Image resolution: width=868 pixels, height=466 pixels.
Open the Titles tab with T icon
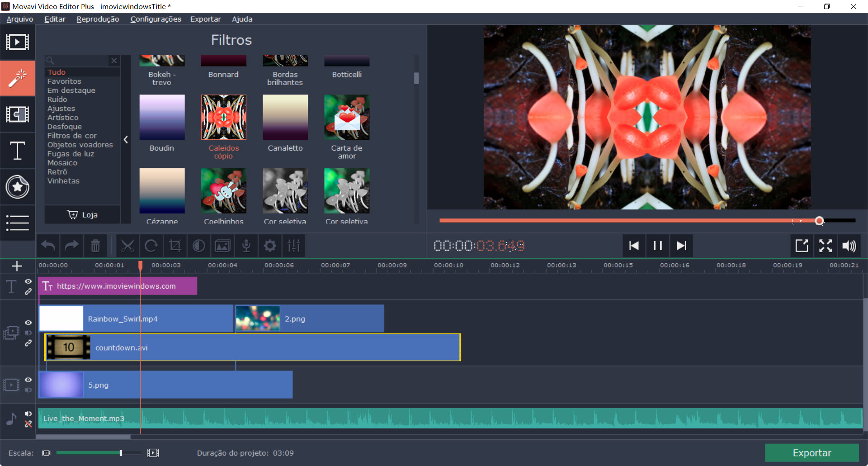click(17, 151)
